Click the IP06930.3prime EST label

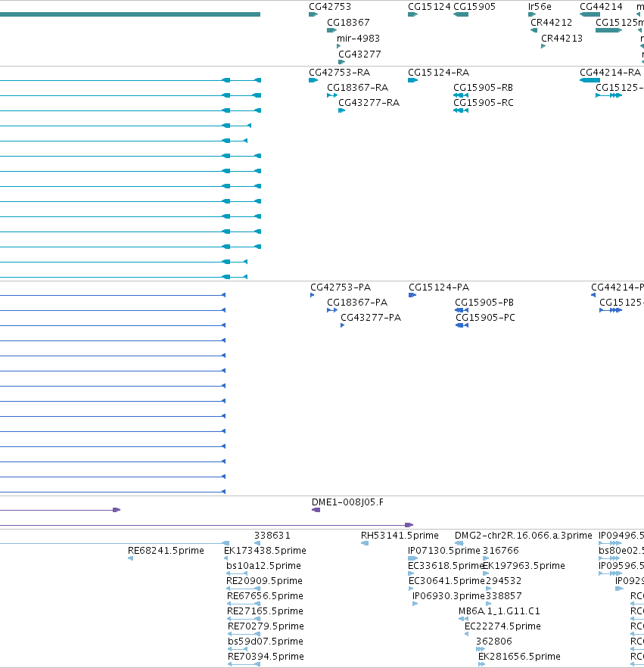click(449, 596)
